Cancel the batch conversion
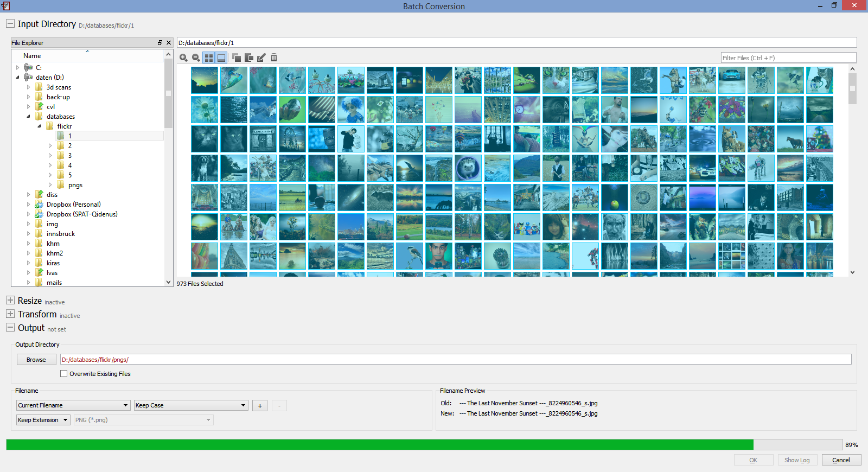This screenshot has width=868, height=472. pyautogui.click(x=841, y=460)
